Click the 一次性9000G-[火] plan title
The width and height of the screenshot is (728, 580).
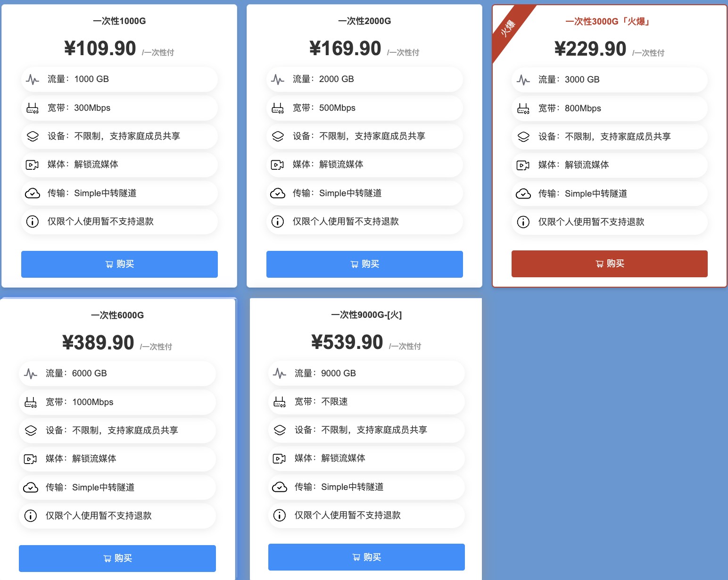click(x=366, y=315)
